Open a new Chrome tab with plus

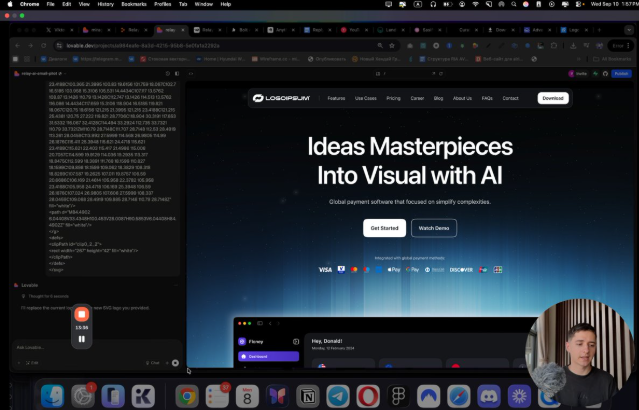(x=599, y=30)
